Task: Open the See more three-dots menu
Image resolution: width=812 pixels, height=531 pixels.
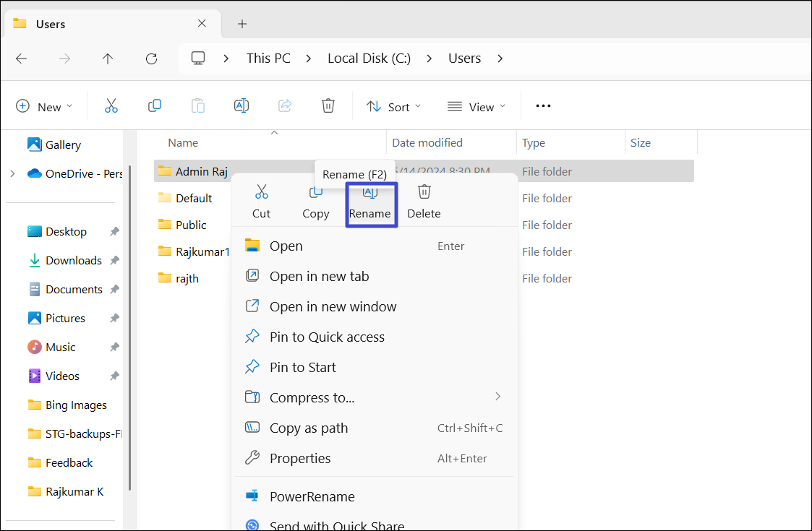Action: pyautogui.click(x=543, y=106)
